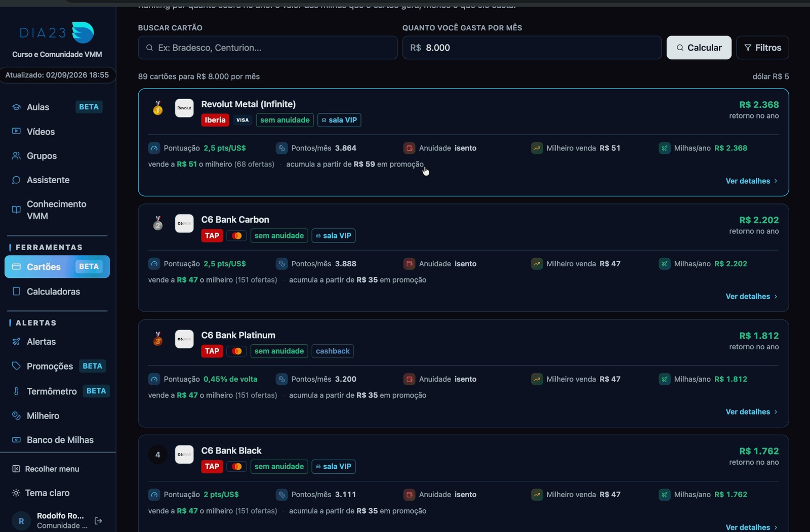This screenshot has height=532, width=810.
Task: Click Milhas/ano plane icon on Revolut Metal
Action: 664,148
